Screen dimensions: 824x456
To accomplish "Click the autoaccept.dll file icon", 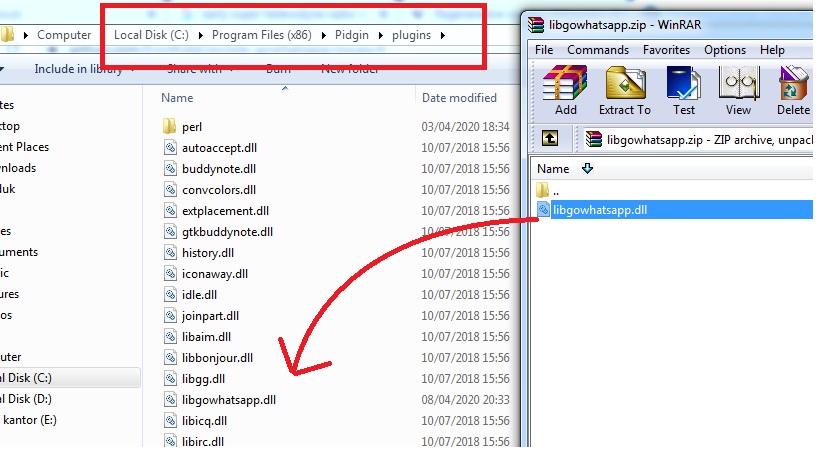I will tap(170, 148).
